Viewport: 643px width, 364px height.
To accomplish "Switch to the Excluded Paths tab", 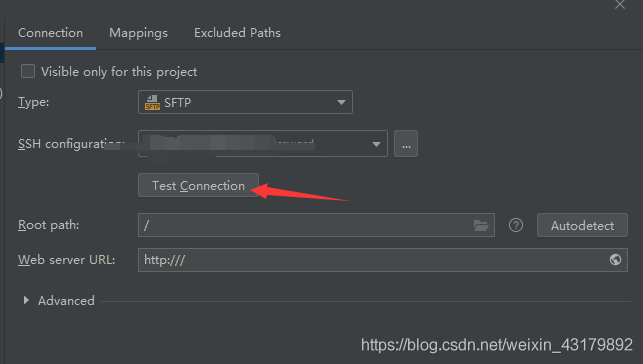I will tap(237, 33).
